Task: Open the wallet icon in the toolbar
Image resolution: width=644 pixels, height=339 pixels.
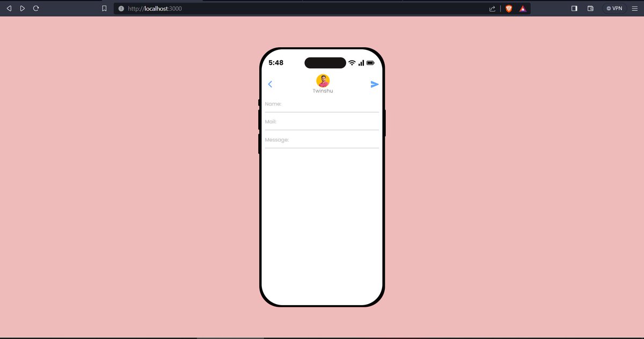Action: pyautogui.click(x=590, y=8)
